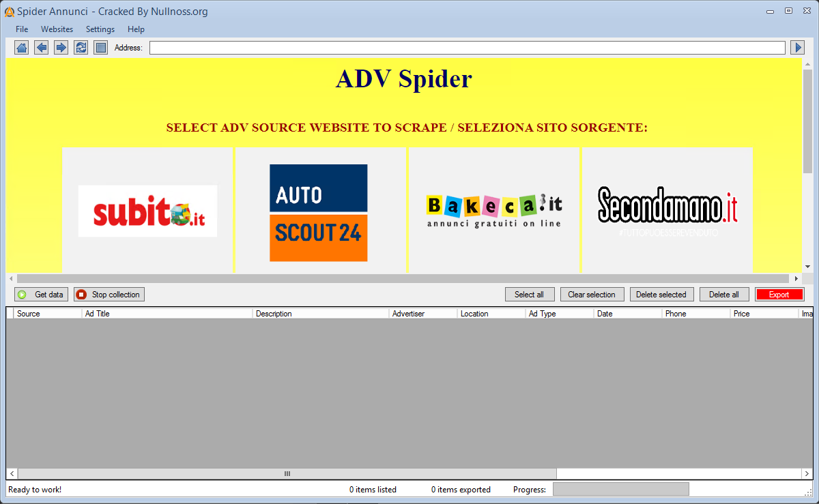
Task: Click the Spider Annunci app title icon
Action: 10,12
